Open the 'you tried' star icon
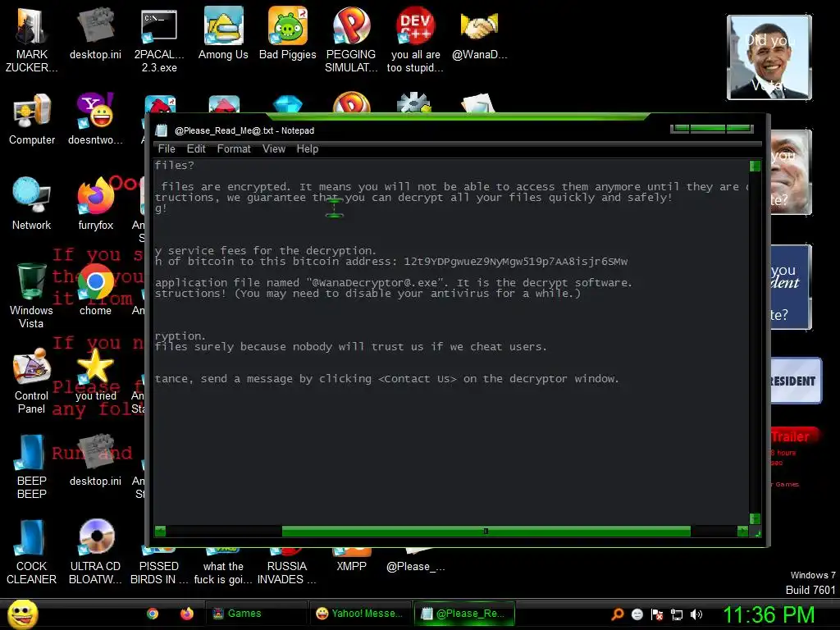Image resolution: width=840 pixels, height=630 pixels. coord(95,375)
